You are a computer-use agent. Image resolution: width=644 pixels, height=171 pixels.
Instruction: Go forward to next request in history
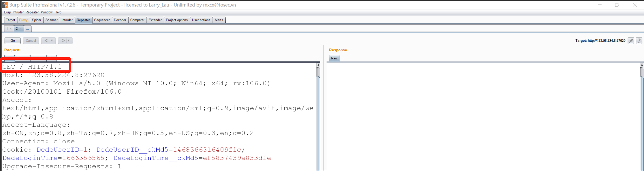63,40
